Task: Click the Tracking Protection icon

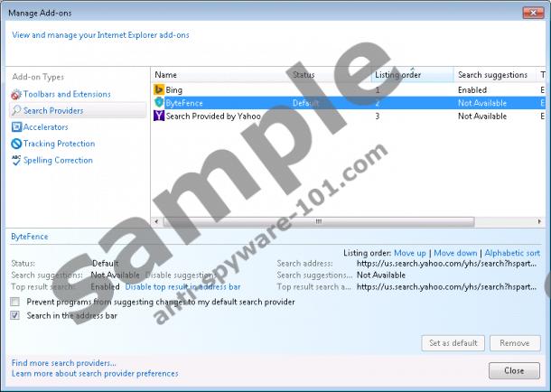Action: [x=15, y=144]
